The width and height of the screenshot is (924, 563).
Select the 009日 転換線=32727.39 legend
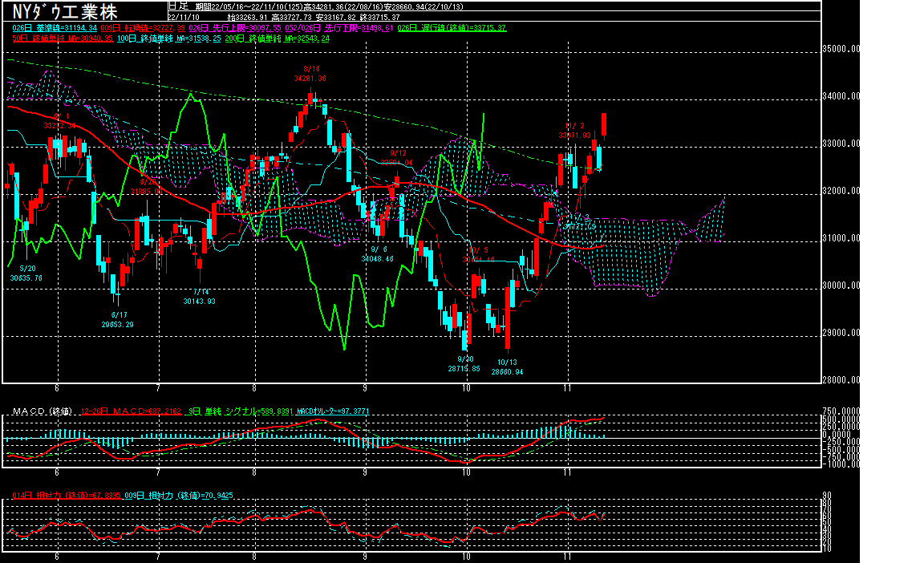[143, 28]
